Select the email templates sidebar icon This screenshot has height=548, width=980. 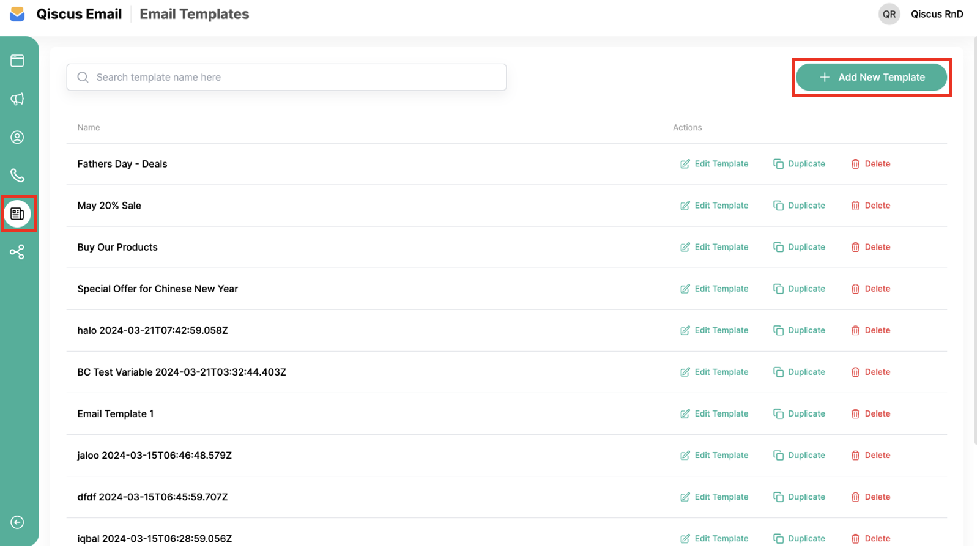[18, 213]
